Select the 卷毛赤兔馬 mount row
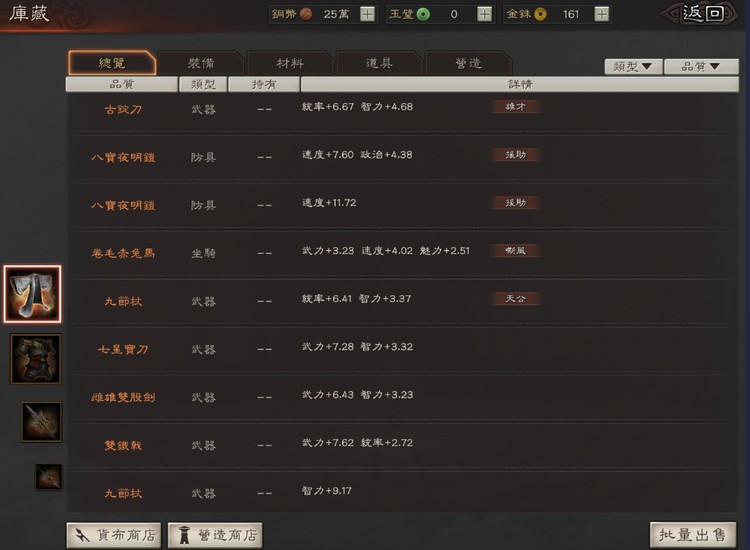750x550 pixels. pos(402,253)
